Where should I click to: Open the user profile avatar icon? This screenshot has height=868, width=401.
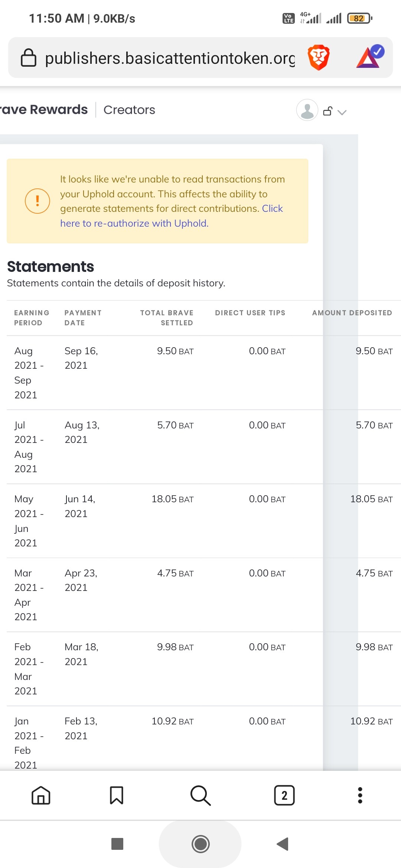click(307, 110)
